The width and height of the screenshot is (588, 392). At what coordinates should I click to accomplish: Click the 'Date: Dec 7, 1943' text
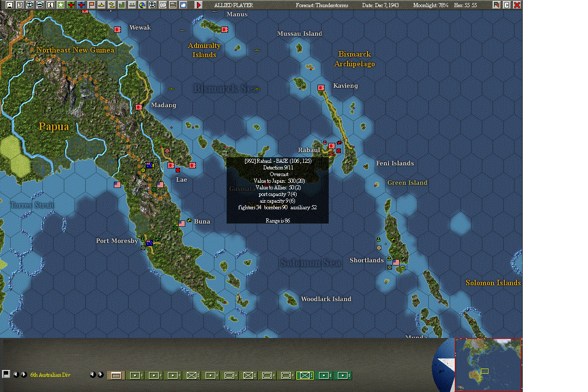point(380,5)
